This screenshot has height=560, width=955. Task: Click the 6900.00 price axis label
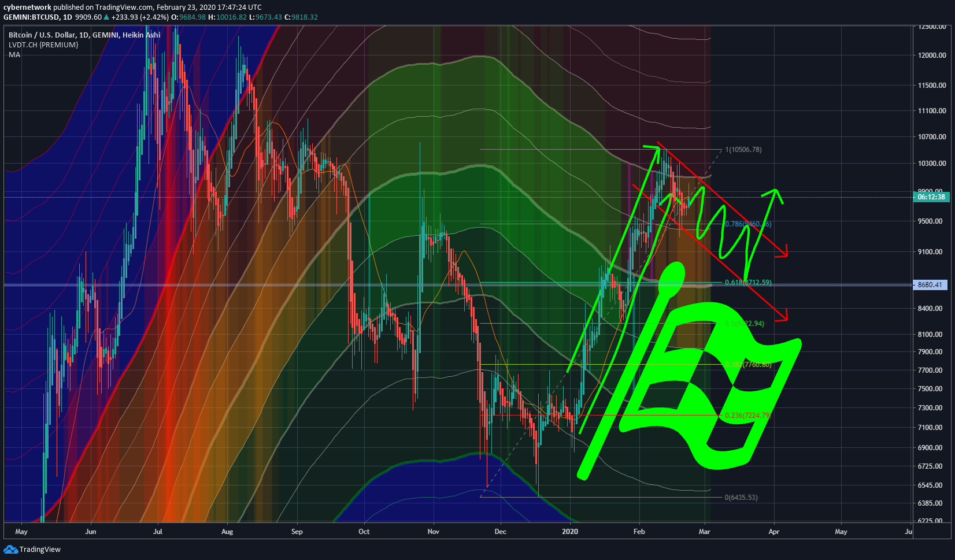pyautogui.click(x=930, y=447)
